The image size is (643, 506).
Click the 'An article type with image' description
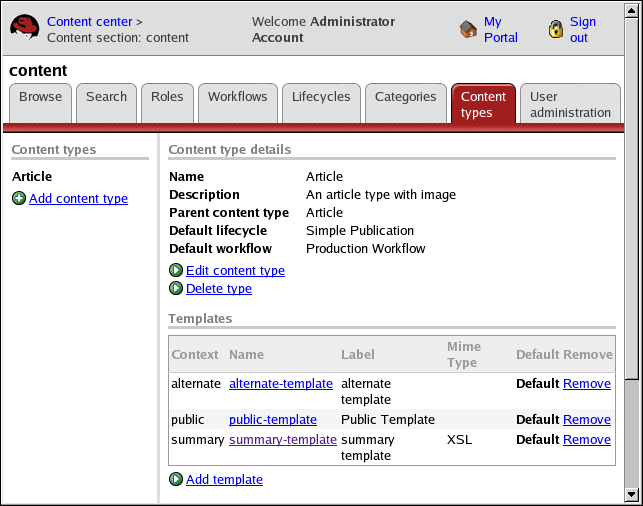381,194
